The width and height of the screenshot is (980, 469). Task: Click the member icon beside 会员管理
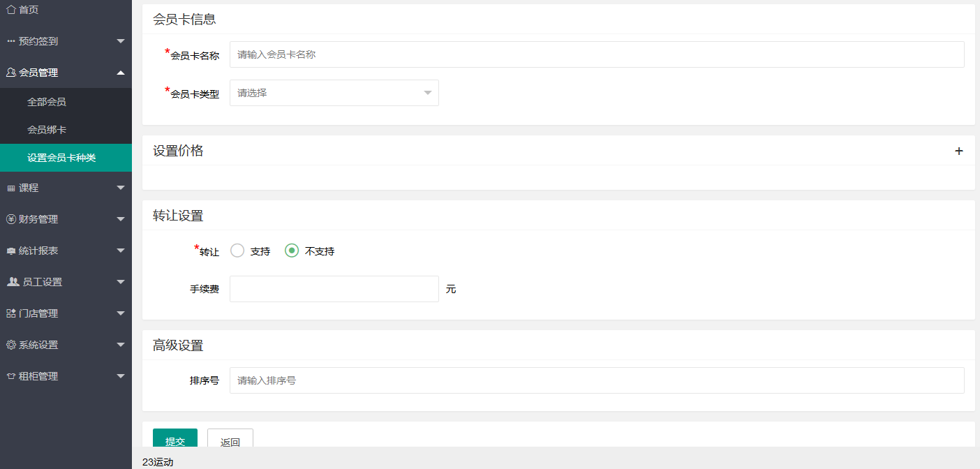tap(11, 73)
